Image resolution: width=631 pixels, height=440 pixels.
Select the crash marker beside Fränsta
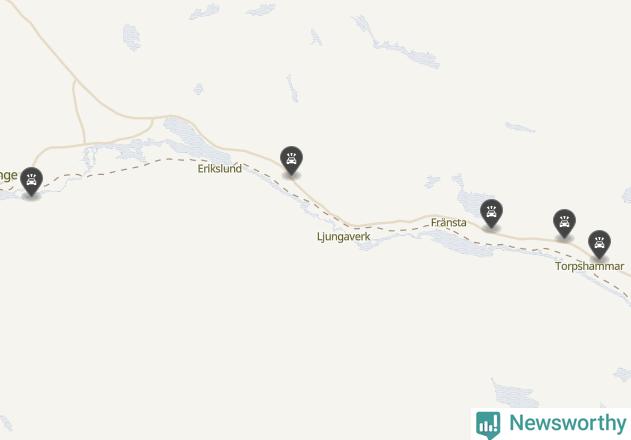491,214
